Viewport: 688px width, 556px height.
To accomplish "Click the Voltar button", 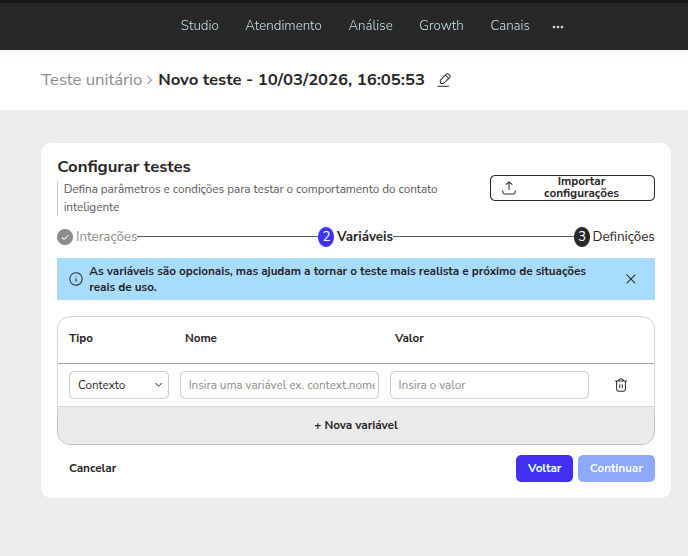I will click(x=544, y=468).
